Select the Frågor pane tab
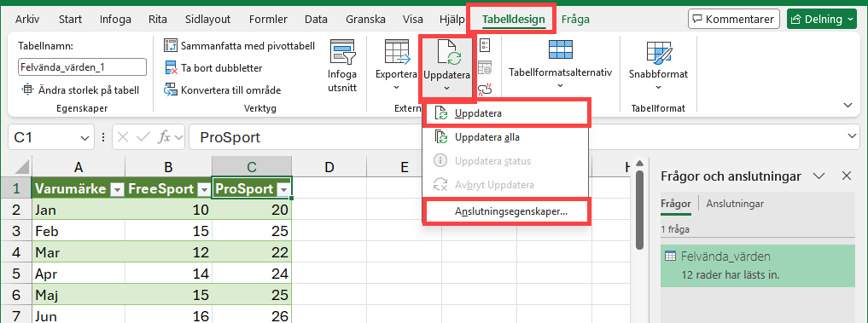868x323 pixels. (676, 204)
